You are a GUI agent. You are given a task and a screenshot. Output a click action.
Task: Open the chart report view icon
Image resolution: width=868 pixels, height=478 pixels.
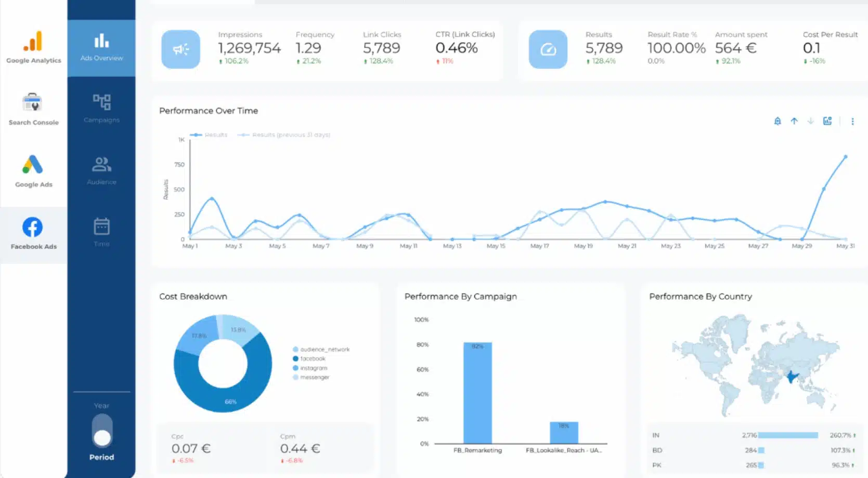click(827, 121)
